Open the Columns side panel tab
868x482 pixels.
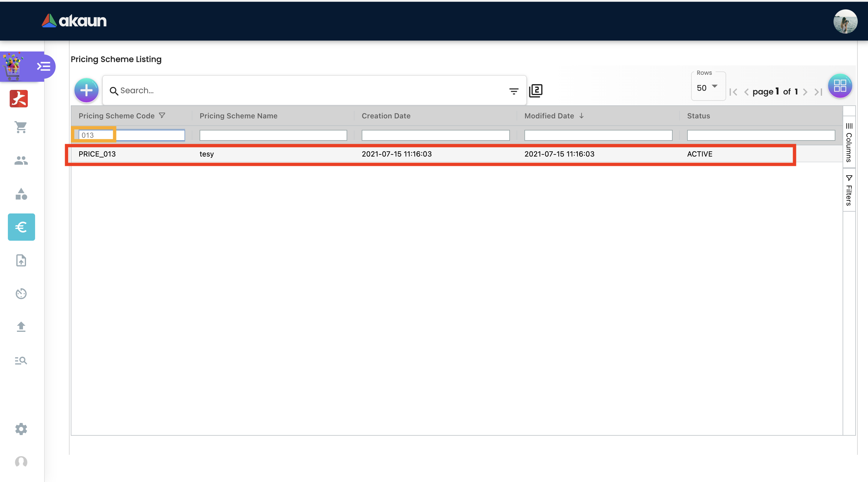[849, 142]
